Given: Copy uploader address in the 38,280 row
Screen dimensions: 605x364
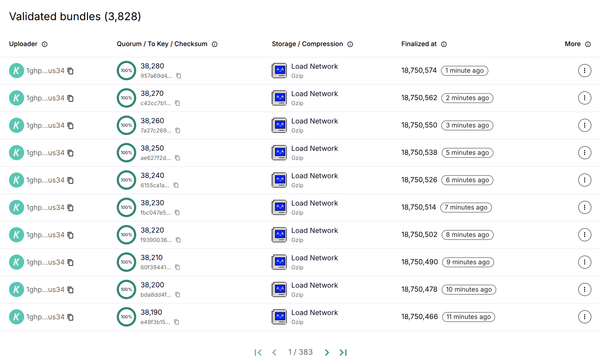Looking at the screenshot, I should point(71,71).
